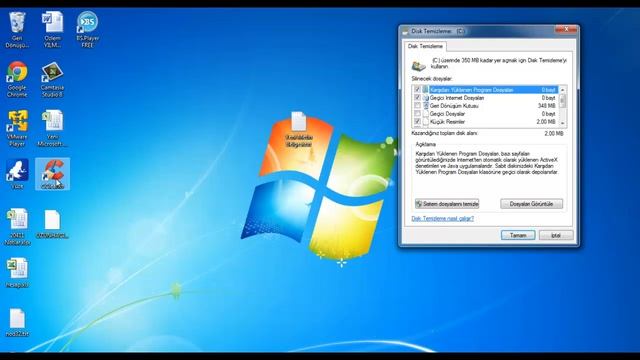Click the disk drive icon in Disk Temizleme
640x360 pixels.
pos(418,65)
